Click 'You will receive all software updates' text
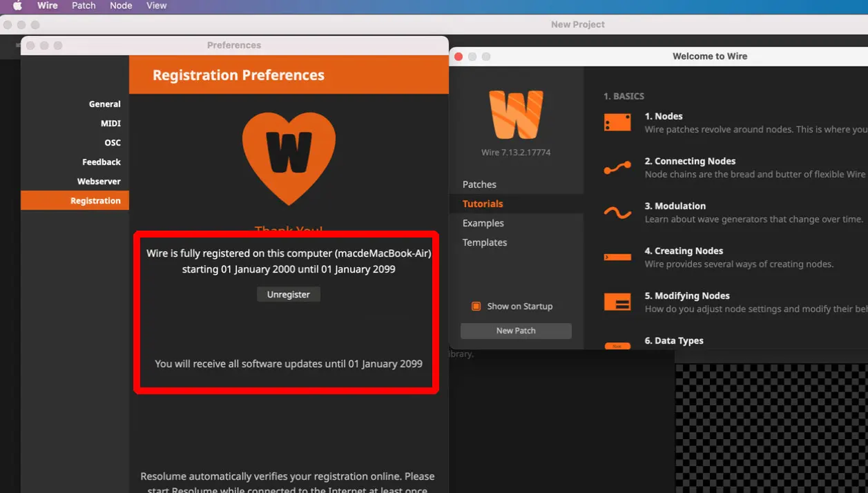The width and height of the screenshot is (868, 493). pos(289,363)
